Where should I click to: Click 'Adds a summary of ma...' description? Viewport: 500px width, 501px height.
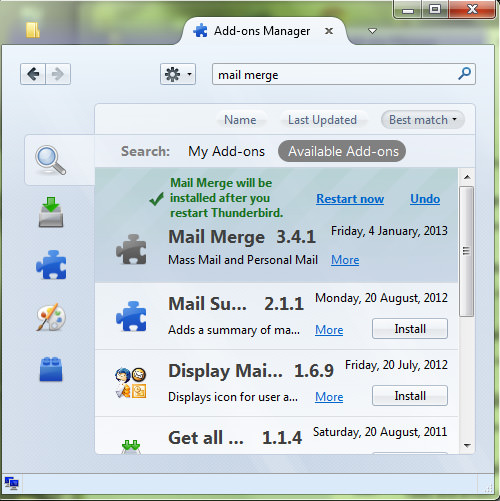pos(234,330)
